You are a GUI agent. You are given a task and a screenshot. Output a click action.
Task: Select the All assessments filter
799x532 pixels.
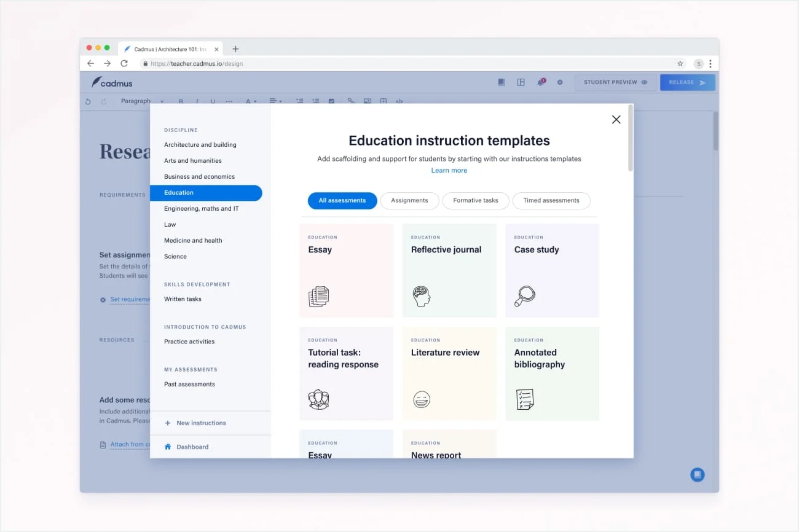[342, 200]
